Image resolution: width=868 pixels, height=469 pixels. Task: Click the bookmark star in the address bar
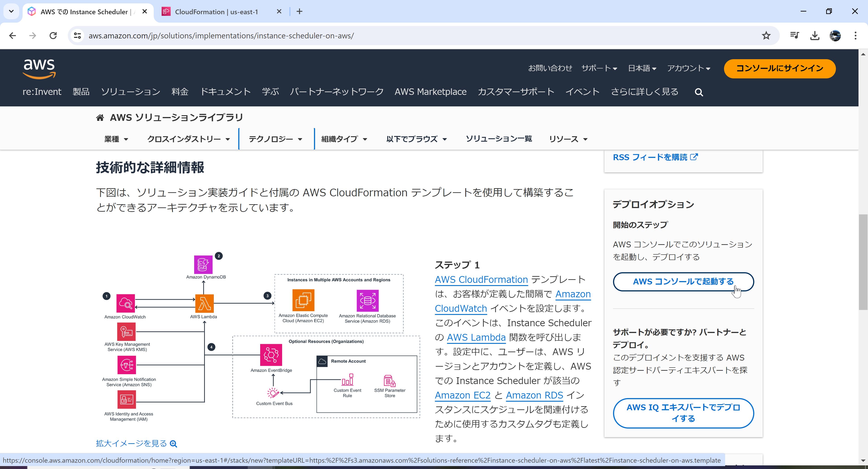click(766, 35)
